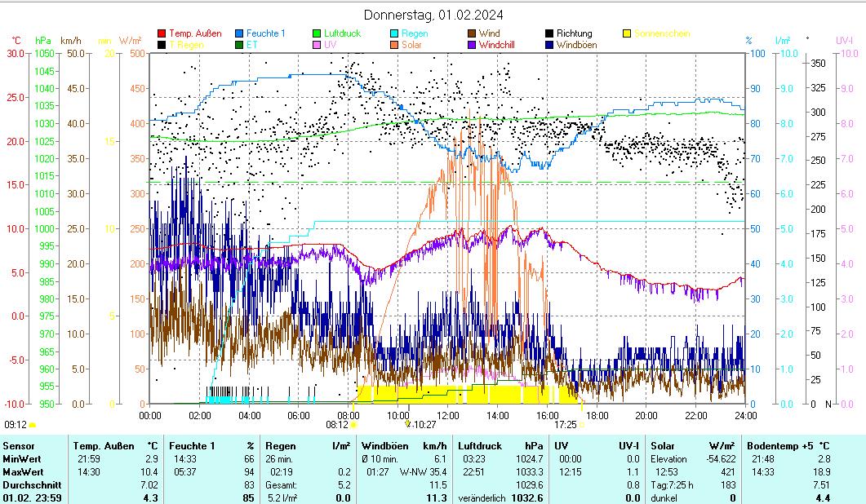Click the '5.2 l/m²' rain total value
This screenshot has height=504, width=866.
point(282,498)
